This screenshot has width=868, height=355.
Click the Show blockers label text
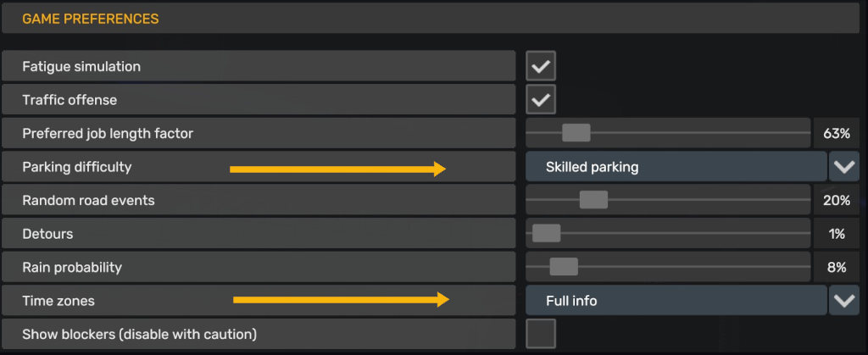tap(139, 334)
